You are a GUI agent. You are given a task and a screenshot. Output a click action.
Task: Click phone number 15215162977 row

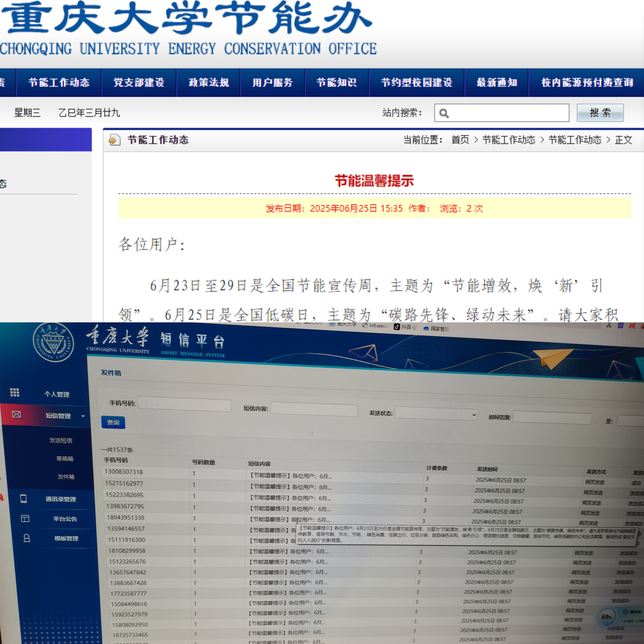click(x=124, y=483)
